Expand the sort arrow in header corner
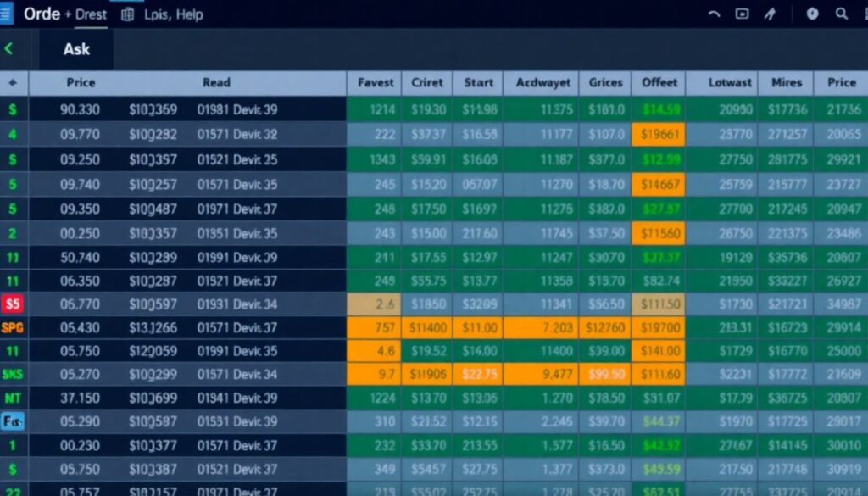 13,83
